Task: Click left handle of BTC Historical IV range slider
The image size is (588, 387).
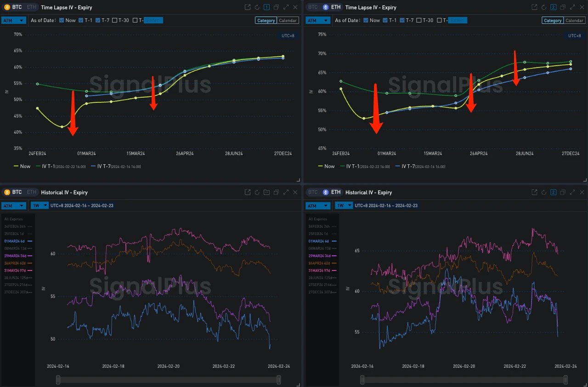Action: pyautogui.click(x=58, y=380)
